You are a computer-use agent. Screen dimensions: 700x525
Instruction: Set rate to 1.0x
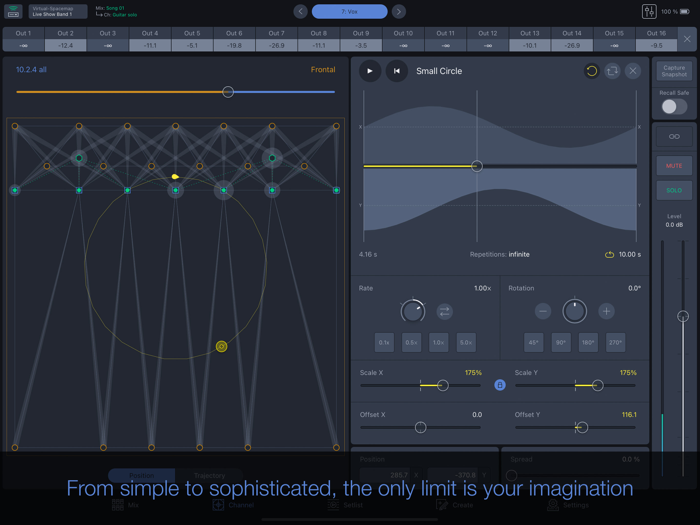pos(438,342)
